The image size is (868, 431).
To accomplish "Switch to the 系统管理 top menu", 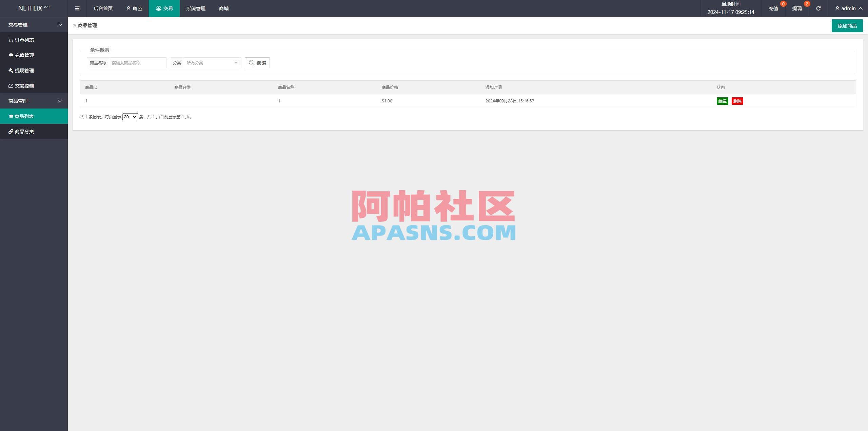I will coord(195,8).
